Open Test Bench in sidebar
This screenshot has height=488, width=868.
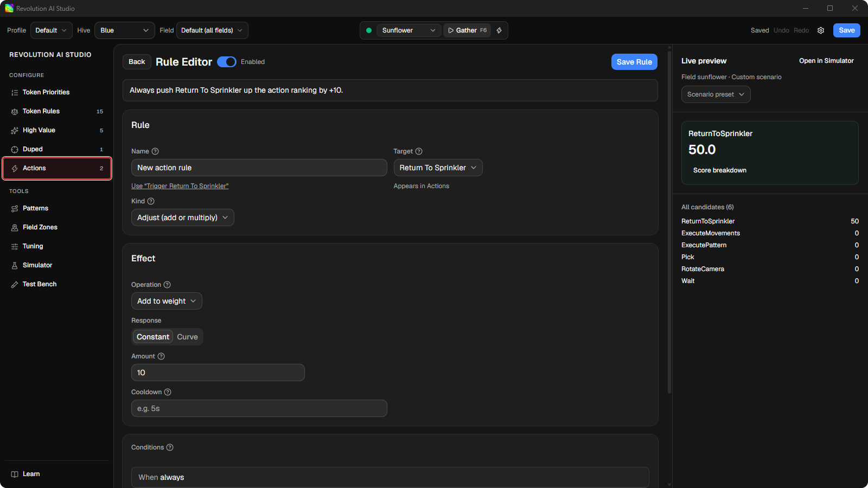(57, 284)
